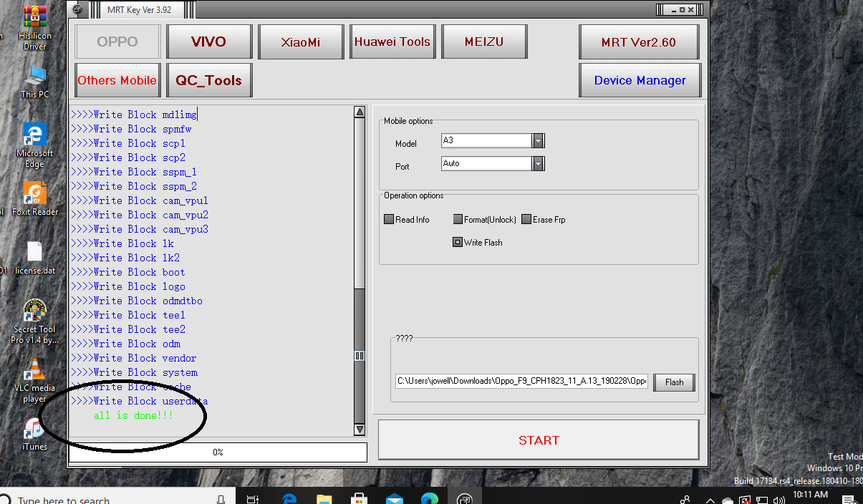Click the MRT Ver2.60 button

pyautogui.click(x=639, y=42)
